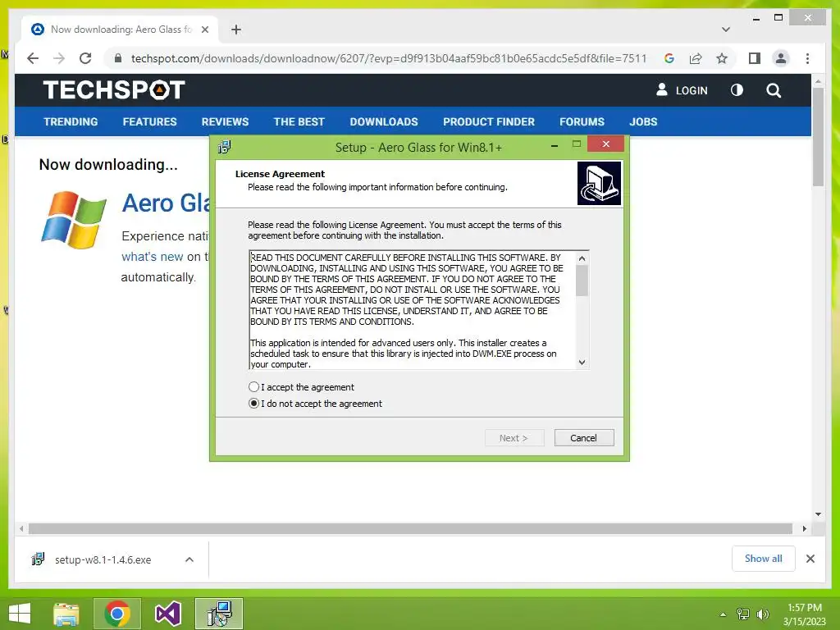Open downloaded setup-w8.1-1.4.6.exe file
840x630 pixels.
tap(103, 559)
